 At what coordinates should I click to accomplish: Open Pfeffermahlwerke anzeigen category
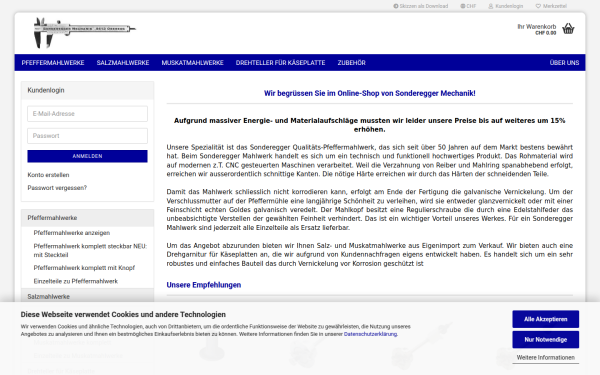[x=72, y=233]
